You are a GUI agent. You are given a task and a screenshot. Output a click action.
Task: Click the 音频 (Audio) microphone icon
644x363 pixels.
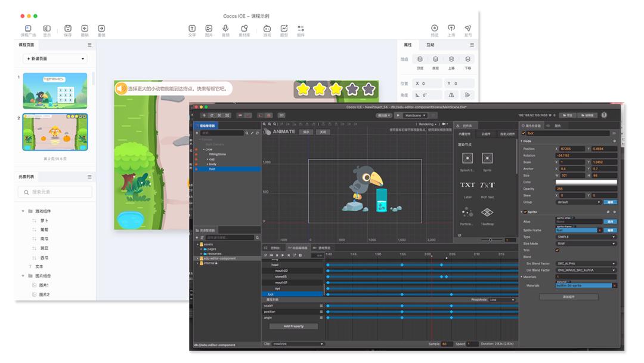click(225, 28)
